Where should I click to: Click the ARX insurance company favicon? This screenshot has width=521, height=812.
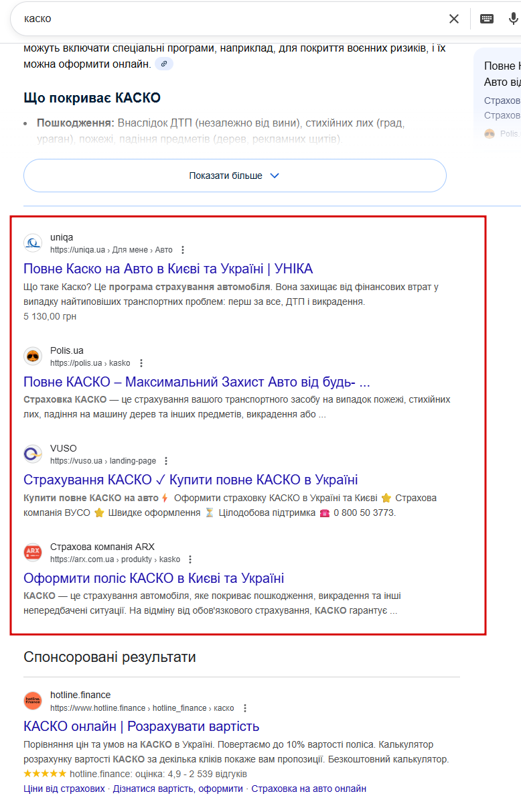tap(33, 553)
